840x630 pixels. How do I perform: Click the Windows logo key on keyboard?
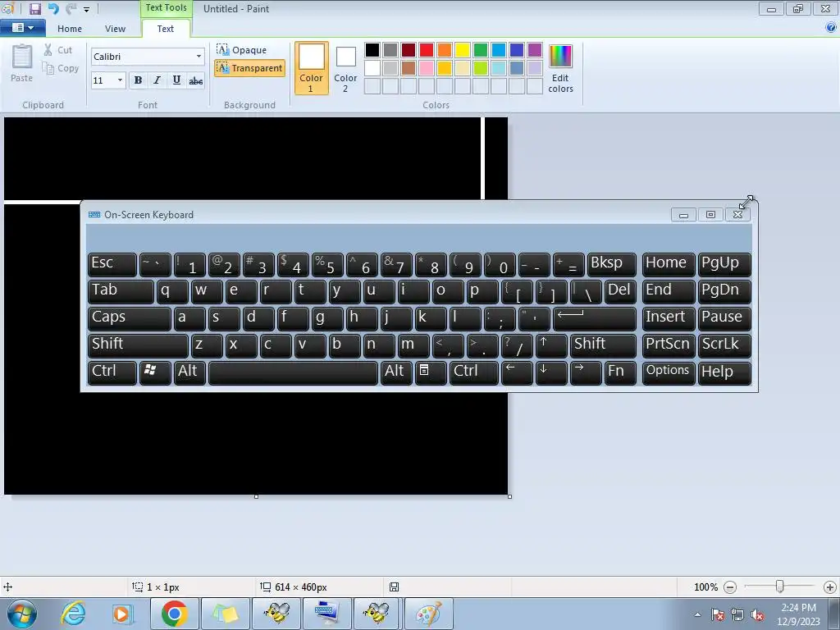click(x=155, y=372)
